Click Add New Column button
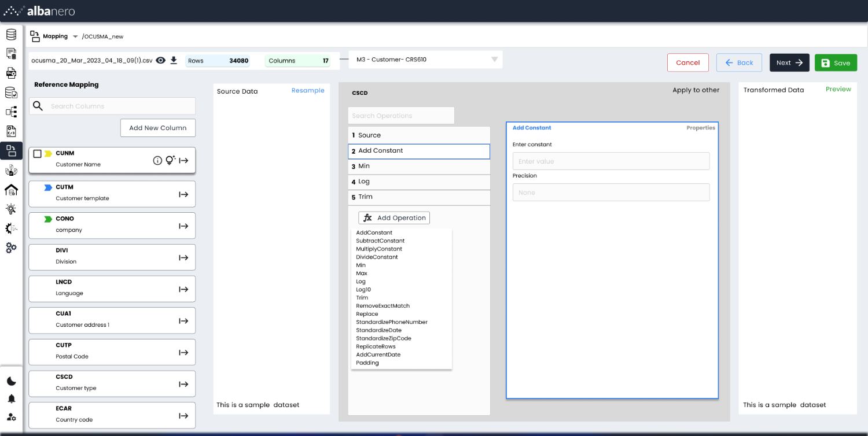Viewport: 868px width, 436px height. pos(158,128)
